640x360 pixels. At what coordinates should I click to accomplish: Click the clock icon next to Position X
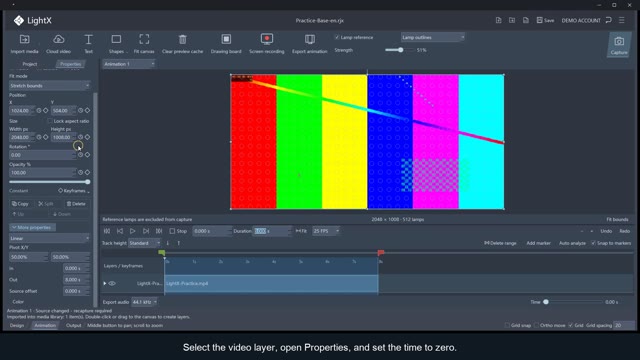39,110
